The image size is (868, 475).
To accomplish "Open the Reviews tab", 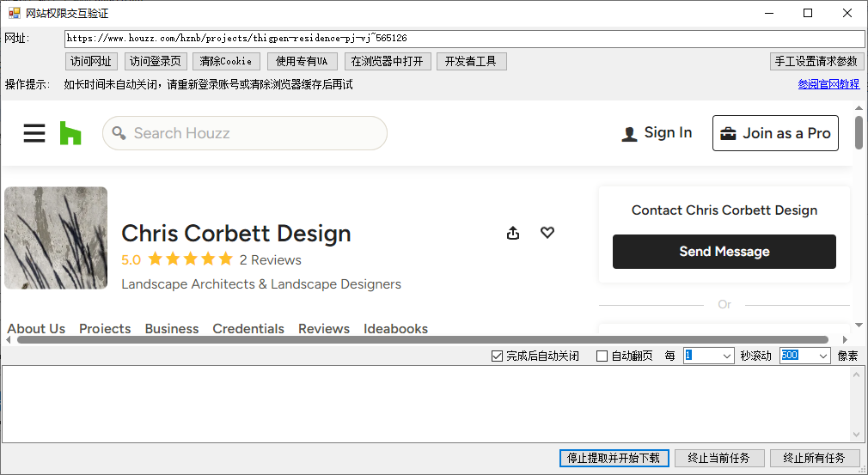I will [x=324, y=328].
